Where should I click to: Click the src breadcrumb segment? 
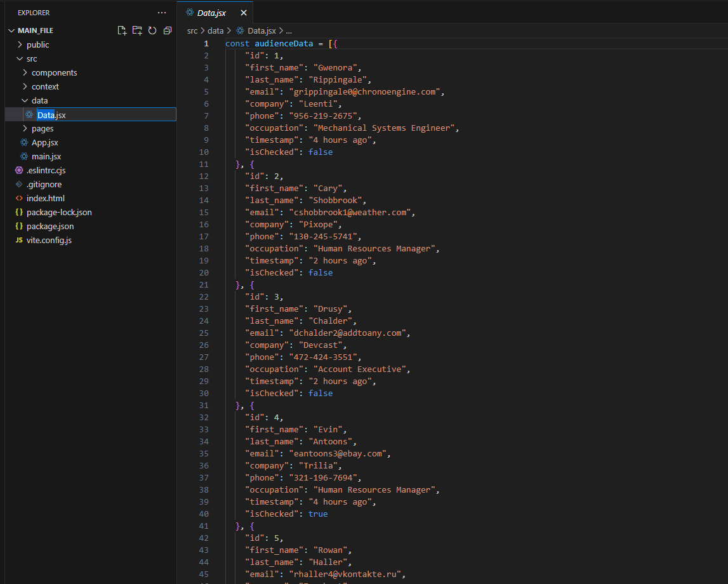[192, 30]
